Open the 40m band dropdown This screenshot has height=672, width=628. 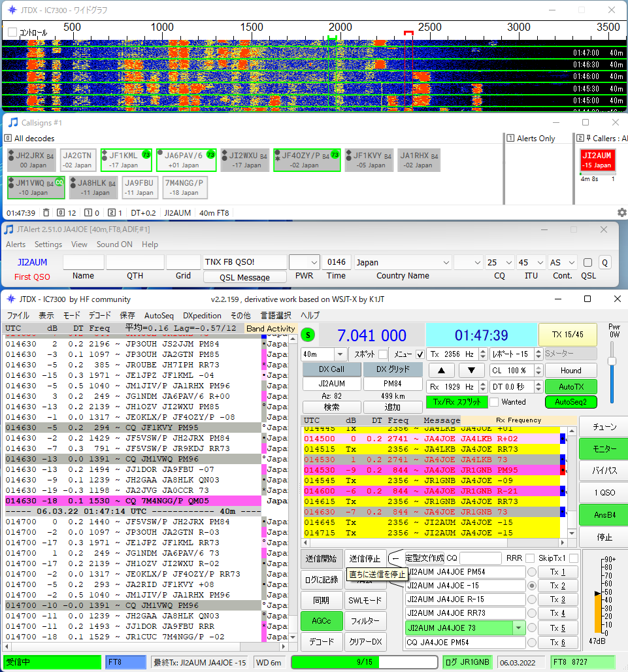pos(340,354)
